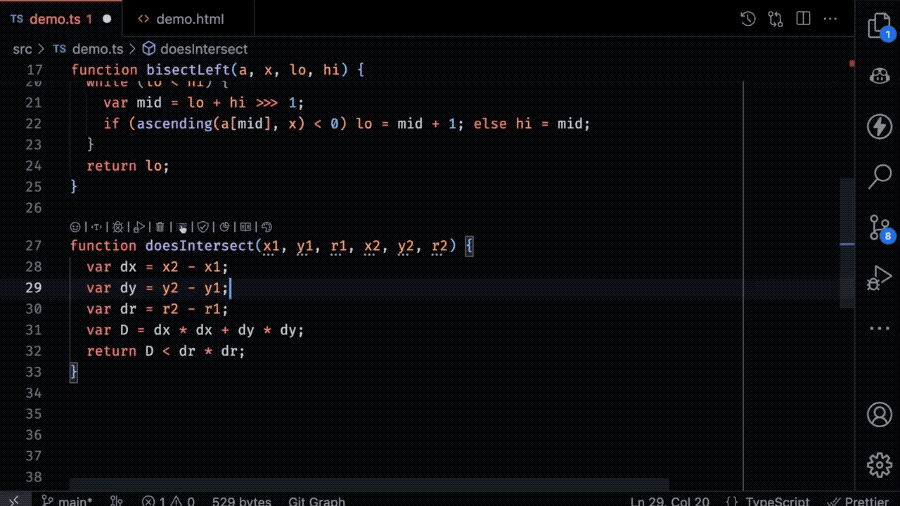Split the editor to the right

point(803,19)
